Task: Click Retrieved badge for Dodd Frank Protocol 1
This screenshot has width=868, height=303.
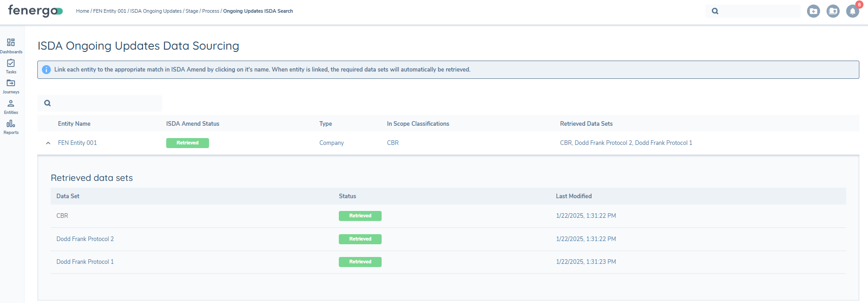Action: pyautogui.click(x=360, y=262)
